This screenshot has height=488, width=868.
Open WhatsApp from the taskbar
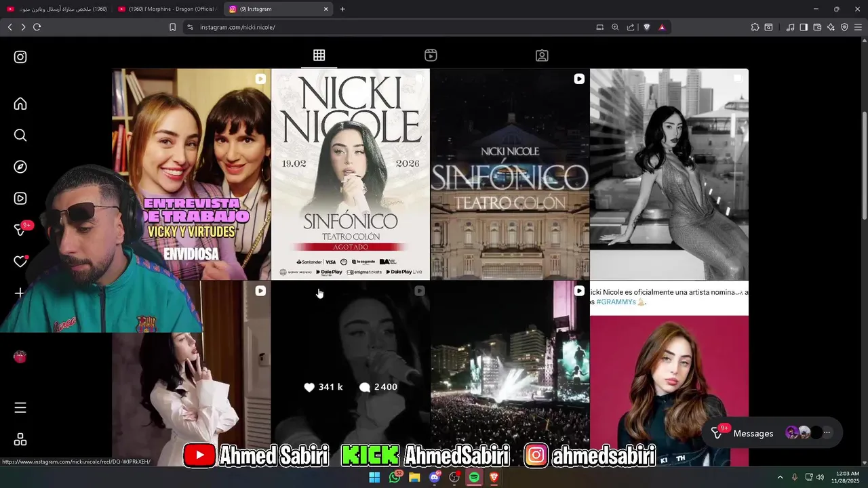[395, 477]
